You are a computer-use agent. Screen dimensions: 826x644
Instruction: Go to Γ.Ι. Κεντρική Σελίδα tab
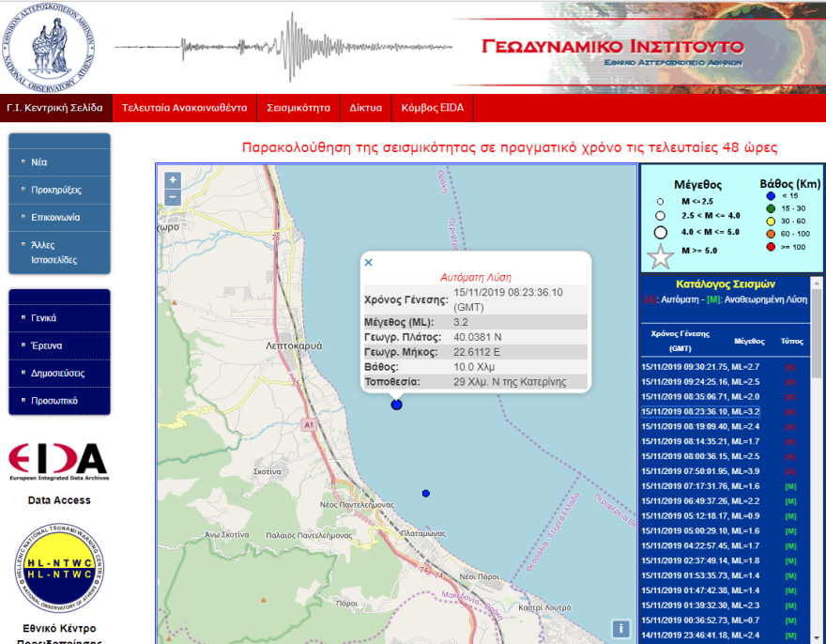click(x=55, y=108)
